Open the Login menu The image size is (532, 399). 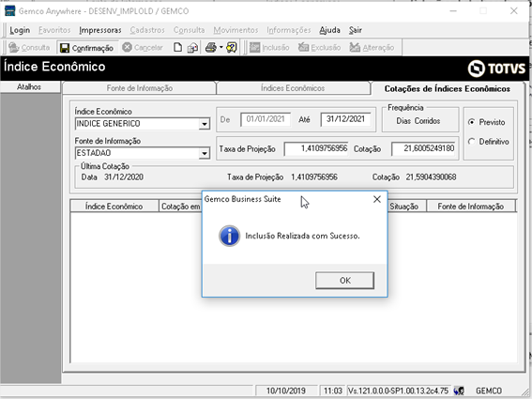tap(20, 30)
